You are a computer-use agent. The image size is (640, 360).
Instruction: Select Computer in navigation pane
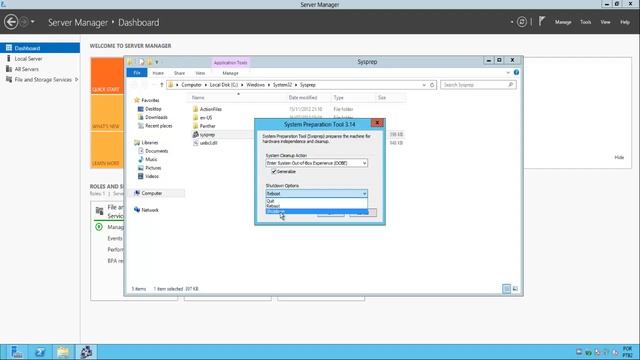[151, 193]
